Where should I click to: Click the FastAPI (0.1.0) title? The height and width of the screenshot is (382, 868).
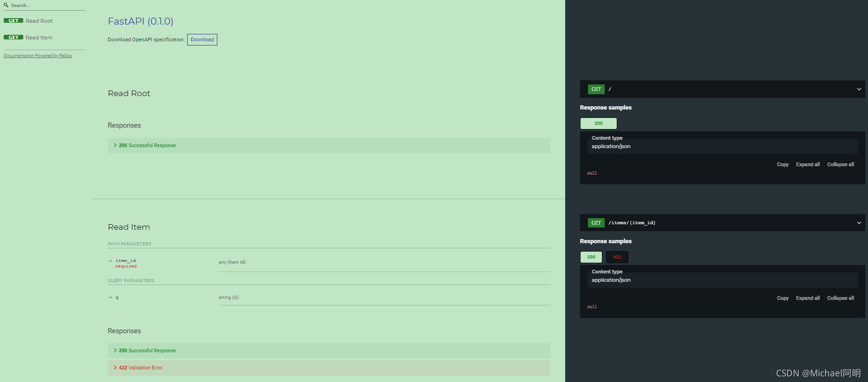click(140, 21)
